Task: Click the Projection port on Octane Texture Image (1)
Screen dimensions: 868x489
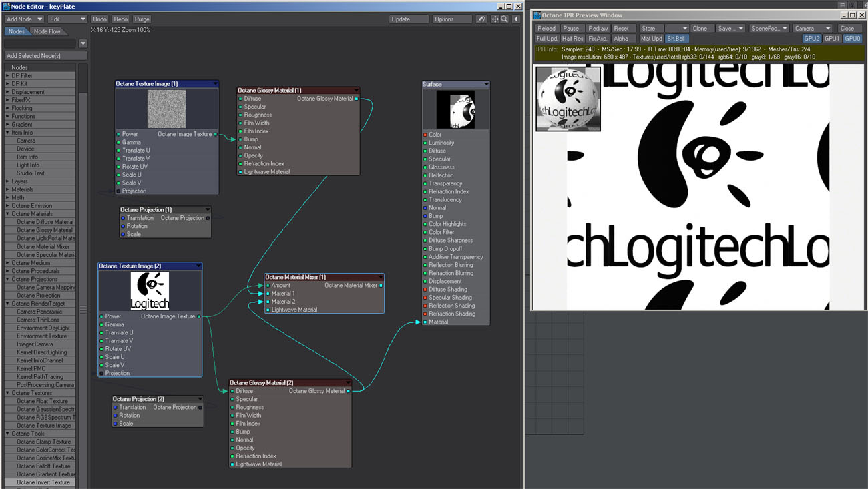Action: (x=118, y=191)
